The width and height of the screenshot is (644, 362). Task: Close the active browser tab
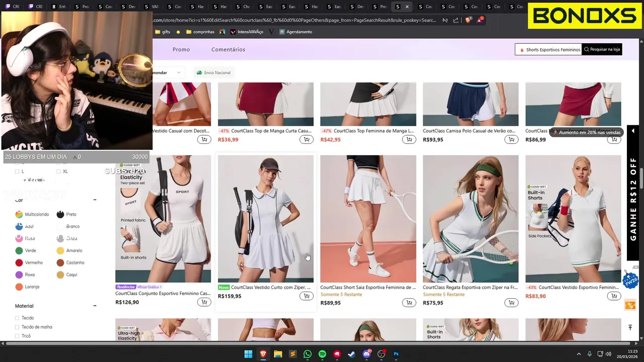click(407, 7)
